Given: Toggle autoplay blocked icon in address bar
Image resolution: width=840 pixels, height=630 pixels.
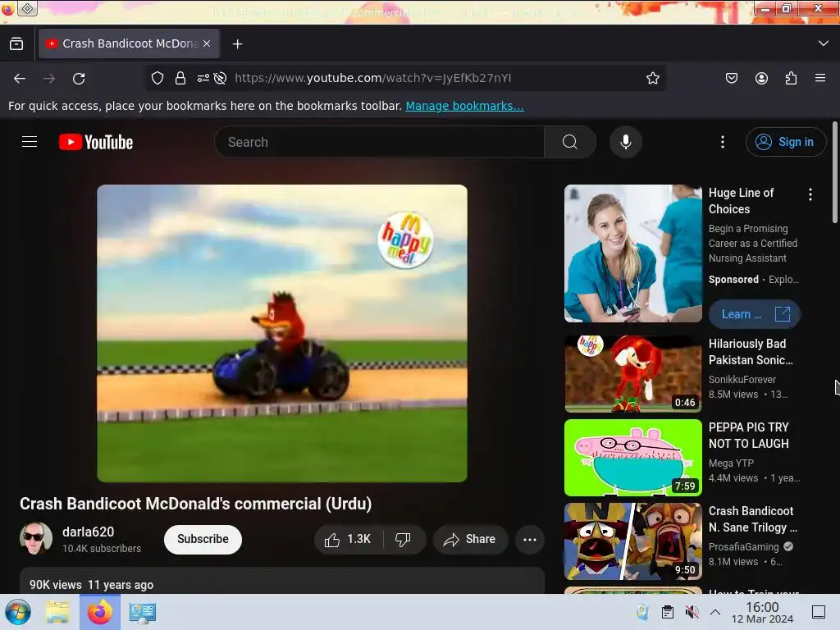Looking at the screenshot, I should [x=220, y=78].
